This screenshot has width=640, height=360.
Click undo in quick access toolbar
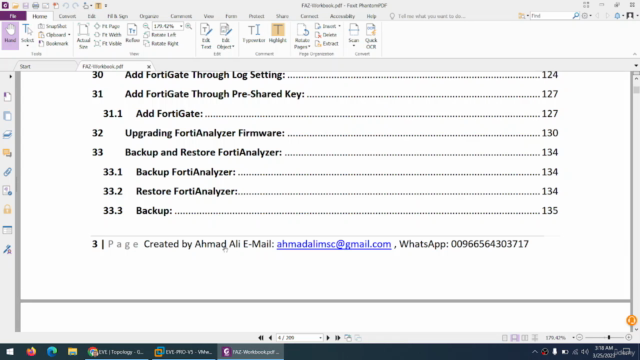pyautogui.click(x=65, y=5)
